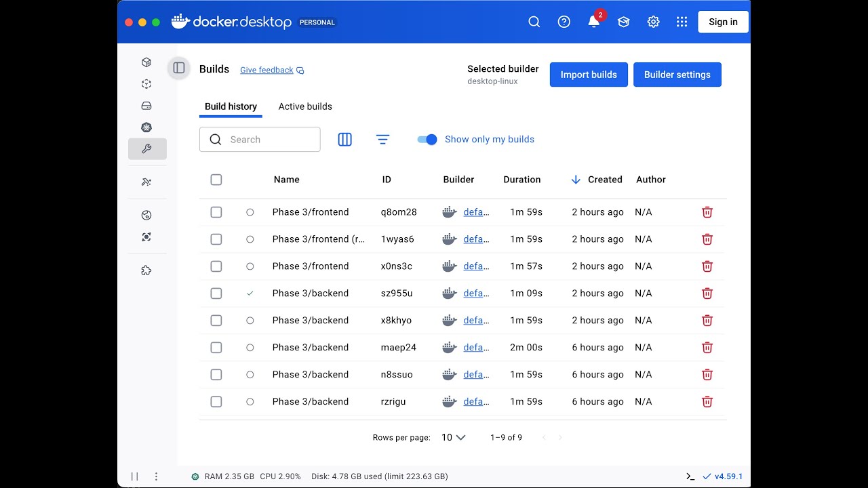Click the Import builds button
The height and width of the screenshot is (488, 868).
click(x=589, y=75)
